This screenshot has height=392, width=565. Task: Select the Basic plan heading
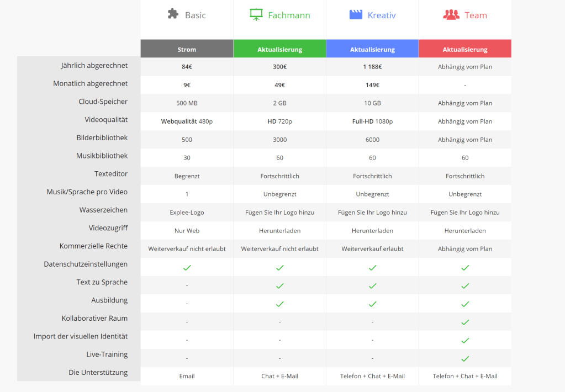(x=195, y=15)
